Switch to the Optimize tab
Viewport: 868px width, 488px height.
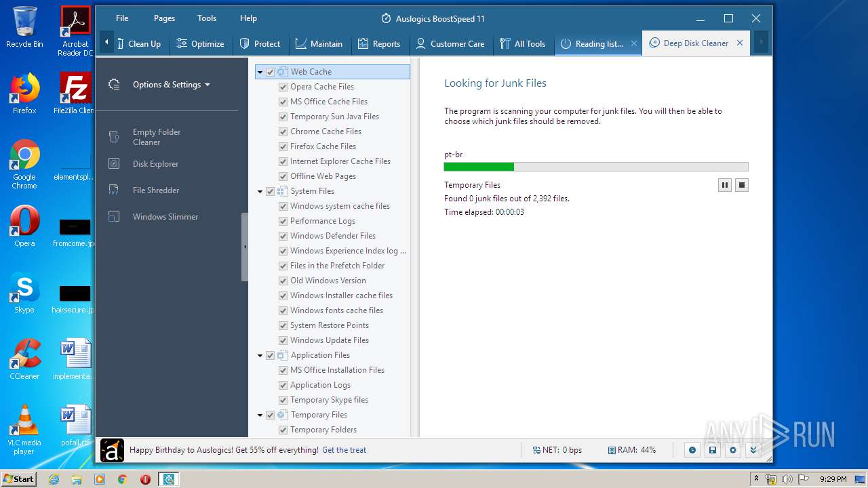[200, 43]
